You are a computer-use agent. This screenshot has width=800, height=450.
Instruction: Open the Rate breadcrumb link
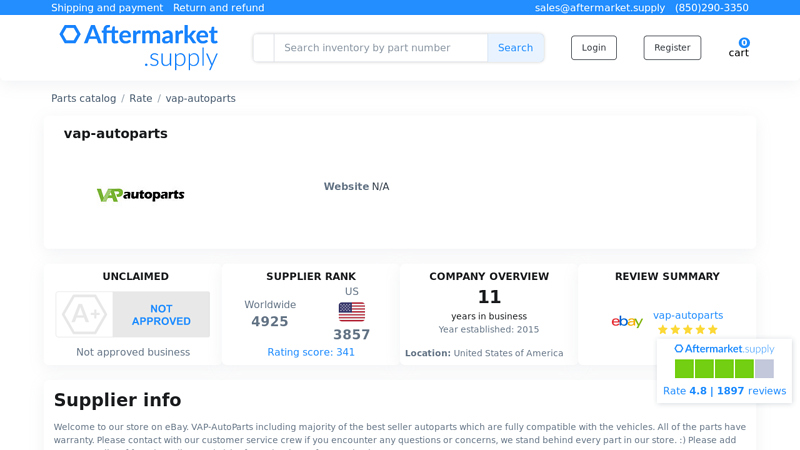click(x=141, y=99)
